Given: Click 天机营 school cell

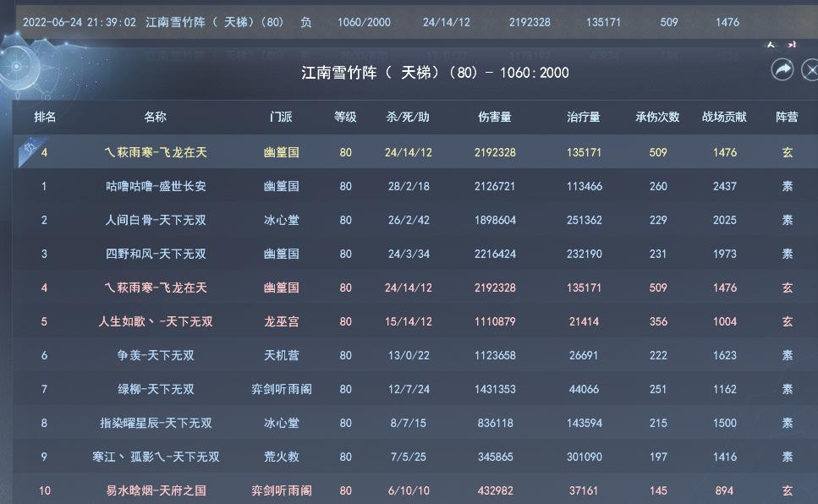Looking at the screenshot, I should tap(281, 355).
